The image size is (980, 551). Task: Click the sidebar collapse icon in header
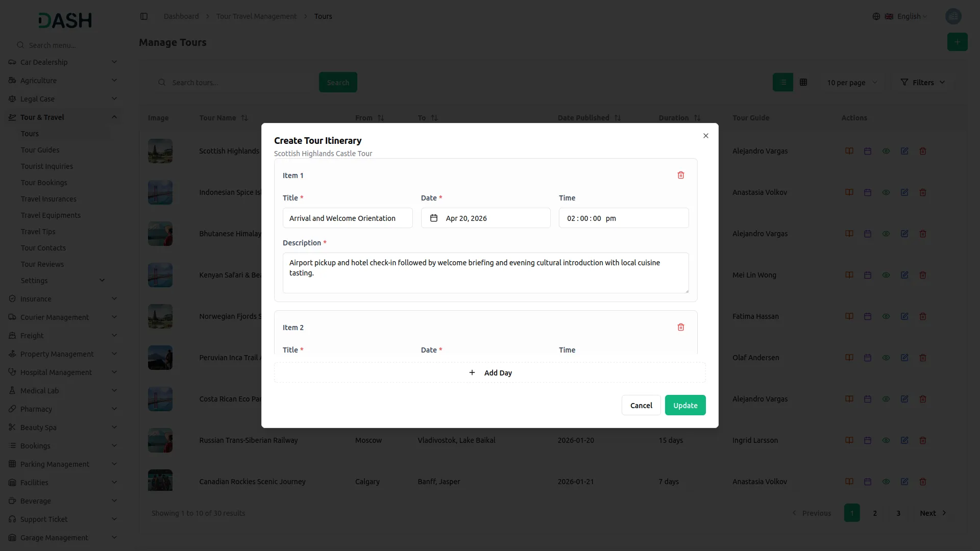[144, 16]
